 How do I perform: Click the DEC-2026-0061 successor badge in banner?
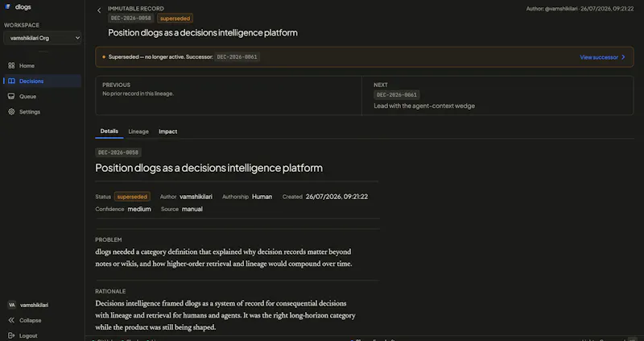click(x=237, y=57)
